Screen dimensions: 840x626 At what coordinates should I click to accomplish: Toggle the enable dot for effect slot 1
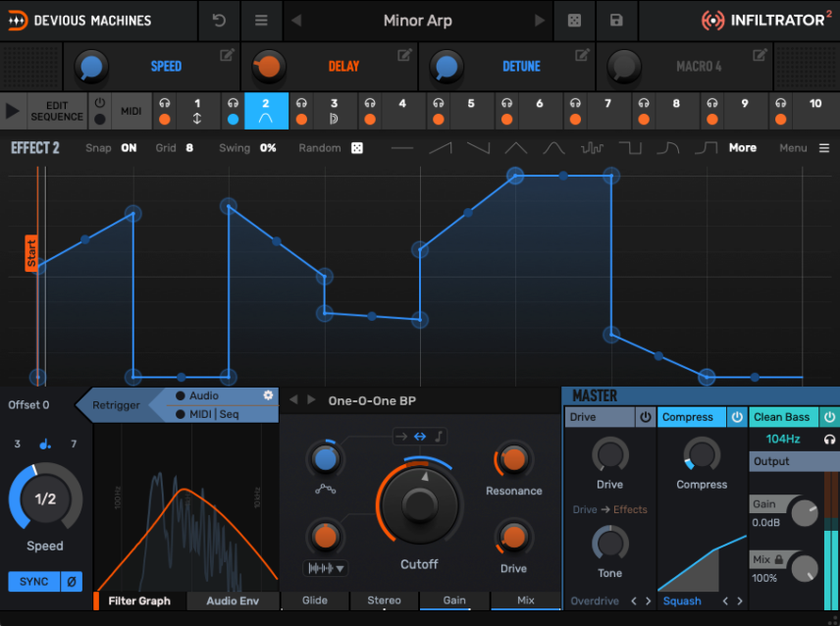165,120
